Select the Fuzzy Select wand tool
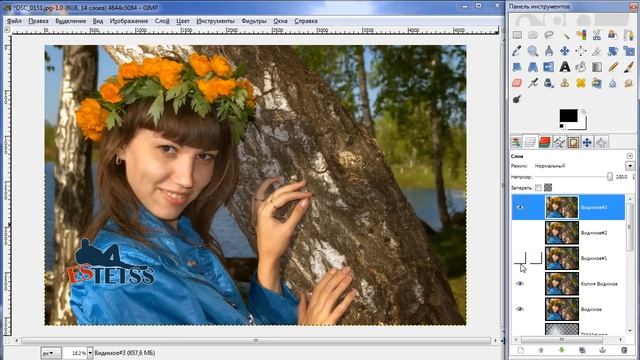The height and width of the screenshot is (360, 640). 565,35
